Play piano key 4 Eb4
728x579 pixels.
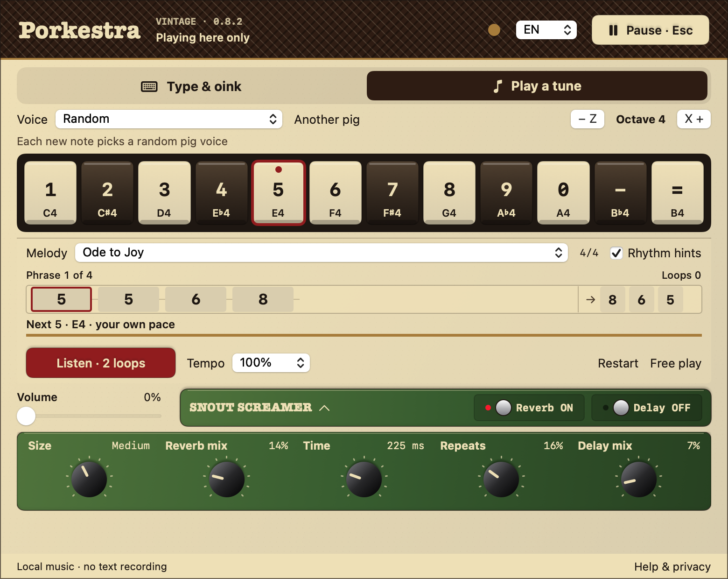221,193
